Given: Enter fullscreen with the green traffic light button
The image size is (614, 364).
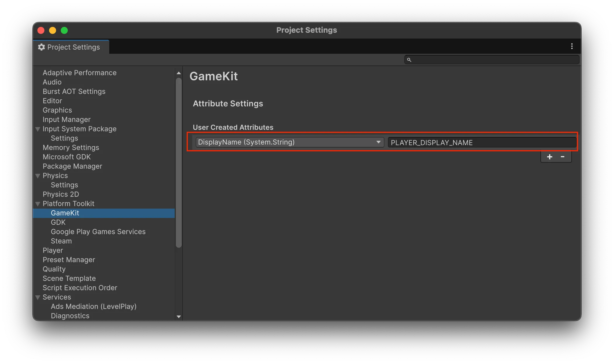Looking at the screenshot, I should 64,30.
